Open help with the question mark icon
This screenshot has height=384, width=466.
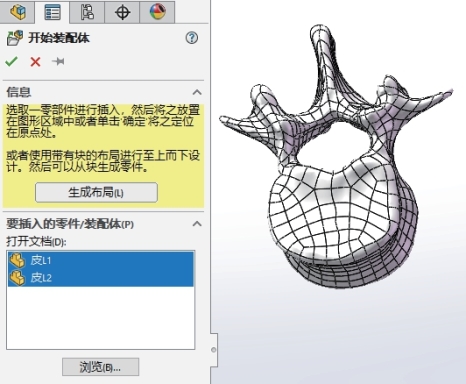tap(192, 38)
